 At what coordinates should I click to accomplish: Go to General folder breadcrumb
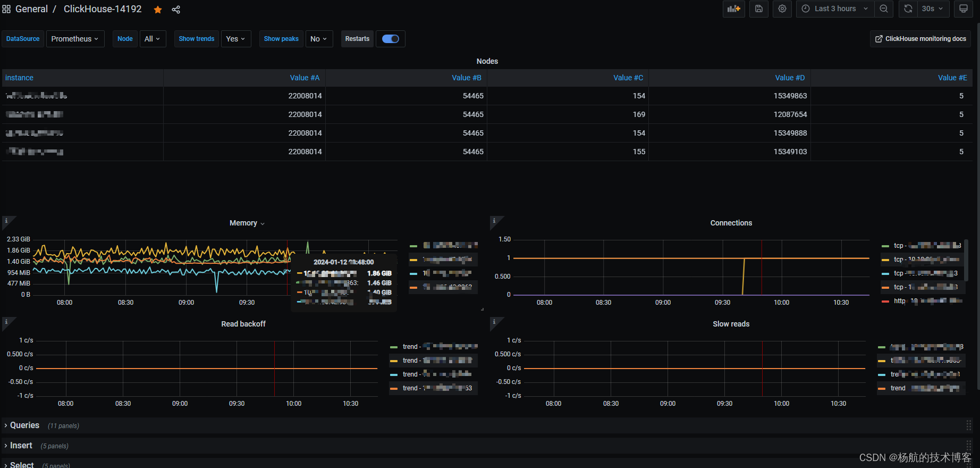(x=31, y=9)
